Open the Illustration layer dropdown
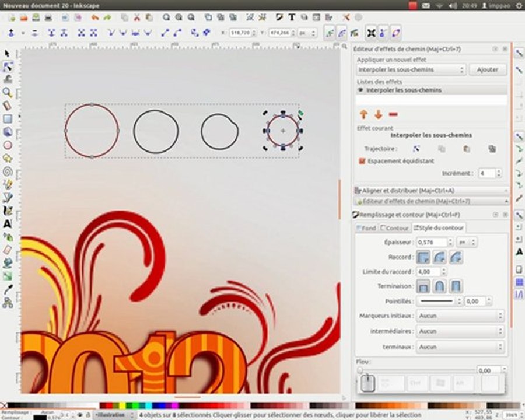Image resolution: width=525 pixels, height=420 pixels. click(x=114, y=415)
